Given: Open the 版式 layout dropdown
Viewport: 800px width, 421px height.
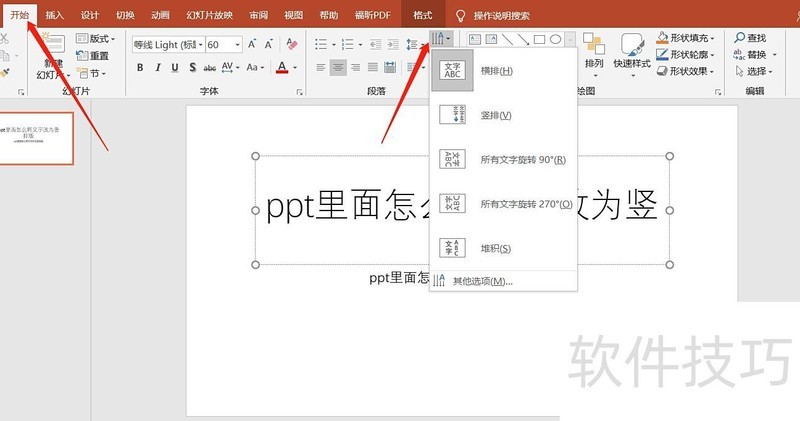Looking at the screenshot, I should 95,38.
